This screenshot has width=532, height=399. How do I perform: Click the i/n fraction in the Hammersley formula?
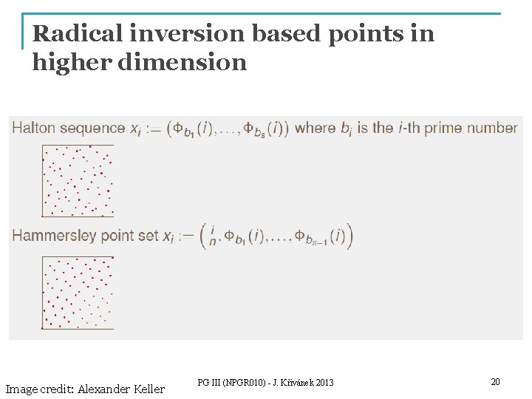213,236
